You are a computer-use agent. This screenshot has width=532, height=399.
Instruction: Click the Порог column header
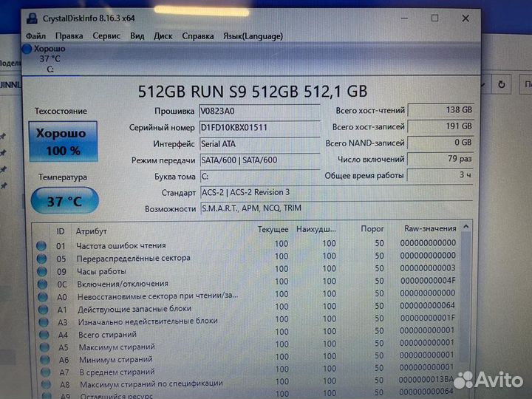click(372, 229)
